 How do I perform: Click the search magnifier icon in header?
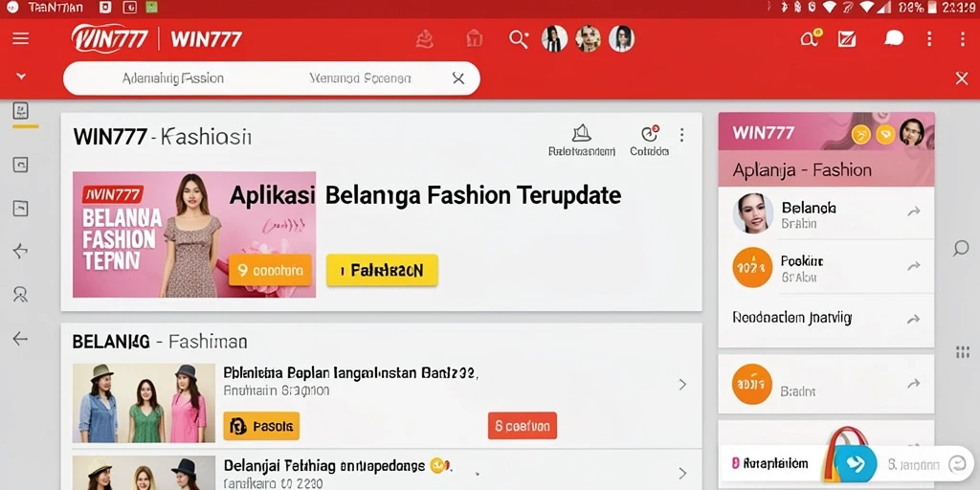click(518, 38)
